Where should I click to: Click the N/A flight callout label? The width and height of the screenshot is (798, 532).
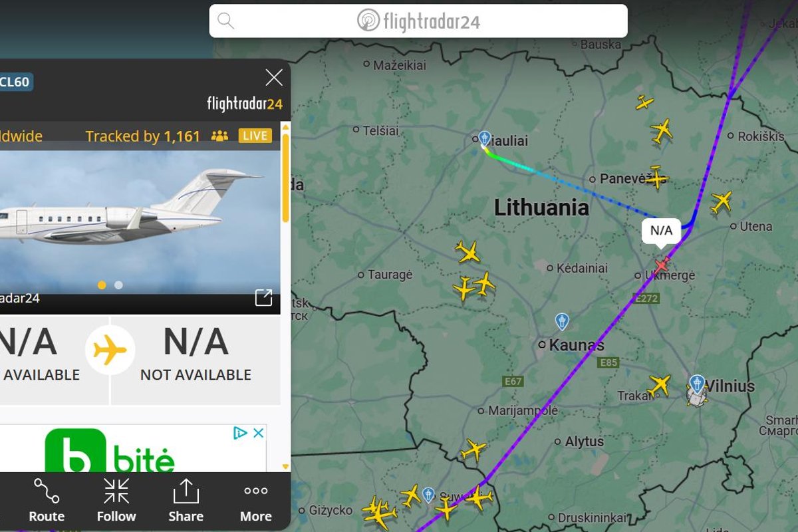point(661,231)
